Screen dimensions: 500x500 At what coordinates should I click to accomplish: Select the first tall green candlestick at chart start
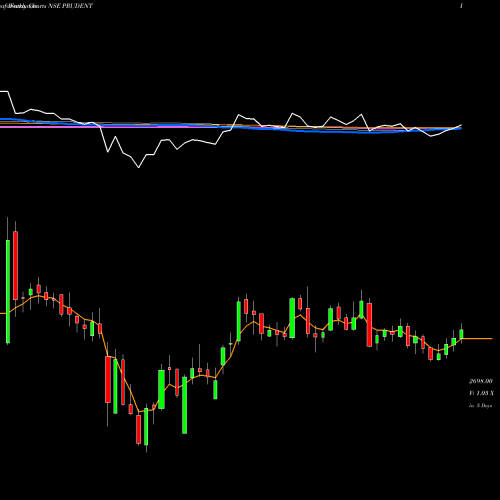pos(8,291)
